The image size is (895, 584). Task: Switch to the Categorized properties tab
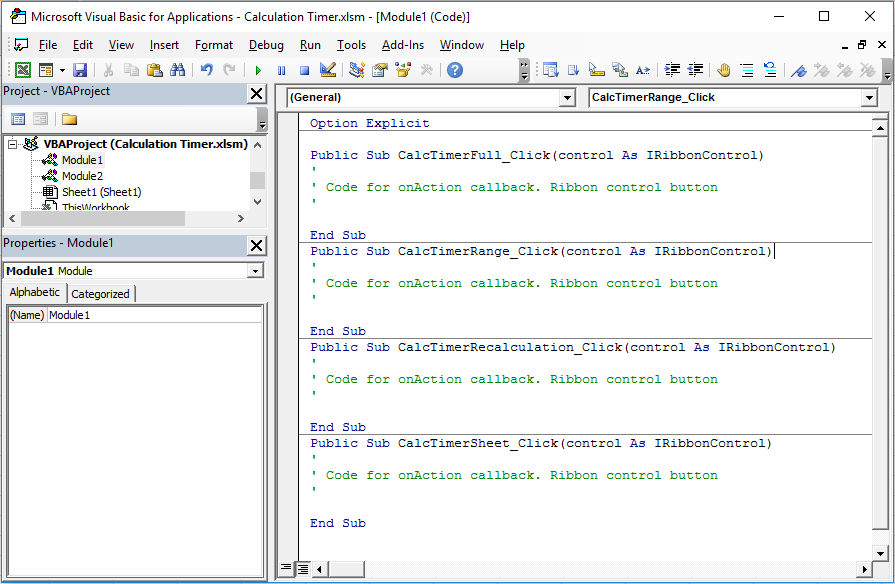click(100, 293)
